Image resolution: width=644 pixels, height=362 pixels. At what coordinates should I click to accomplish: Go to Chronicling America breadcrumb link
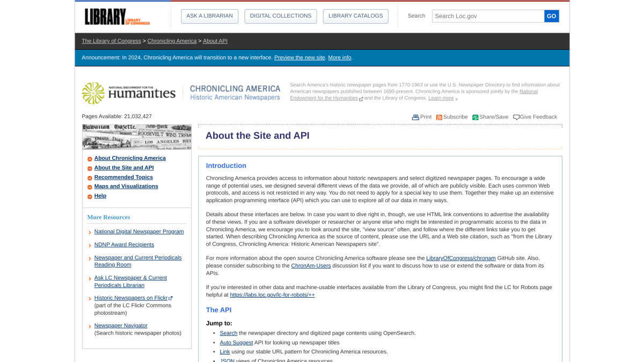[x=172, y=41]
